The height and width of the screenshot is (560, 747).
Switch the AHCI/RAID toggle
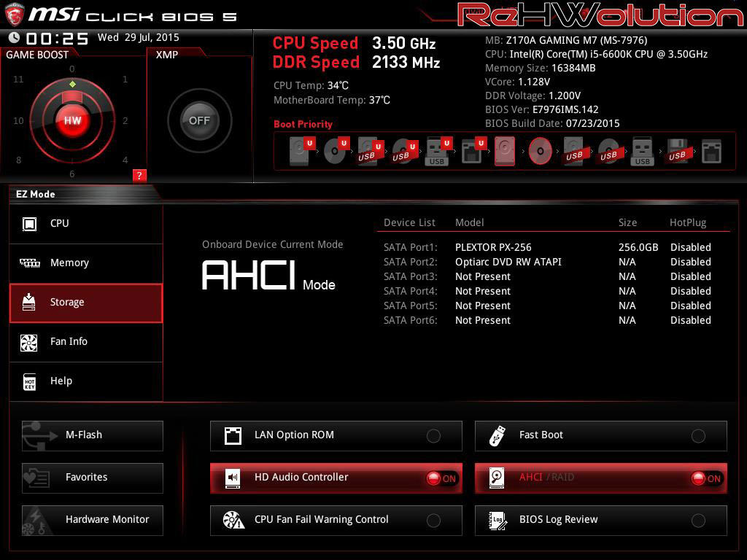(x=705, y=478)
